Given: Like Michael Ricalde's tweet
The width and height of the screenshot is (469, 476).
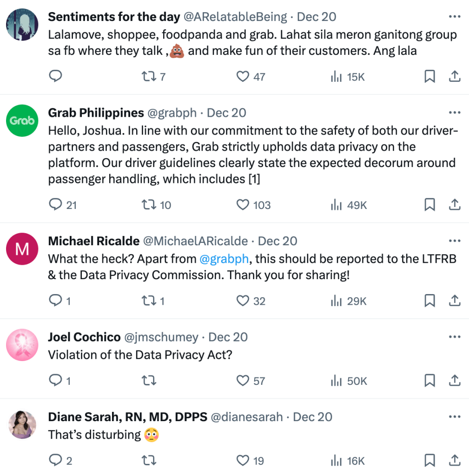Looking at the screenshot, I should pyautogui.click(x=243, y=301).
